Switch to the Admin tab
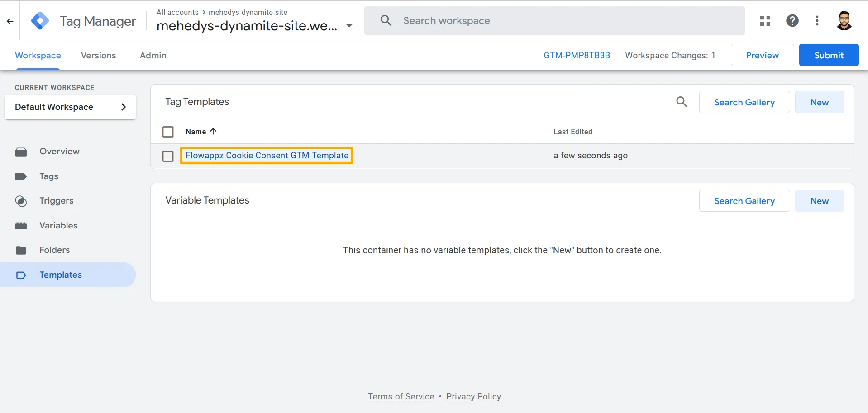 153,55
